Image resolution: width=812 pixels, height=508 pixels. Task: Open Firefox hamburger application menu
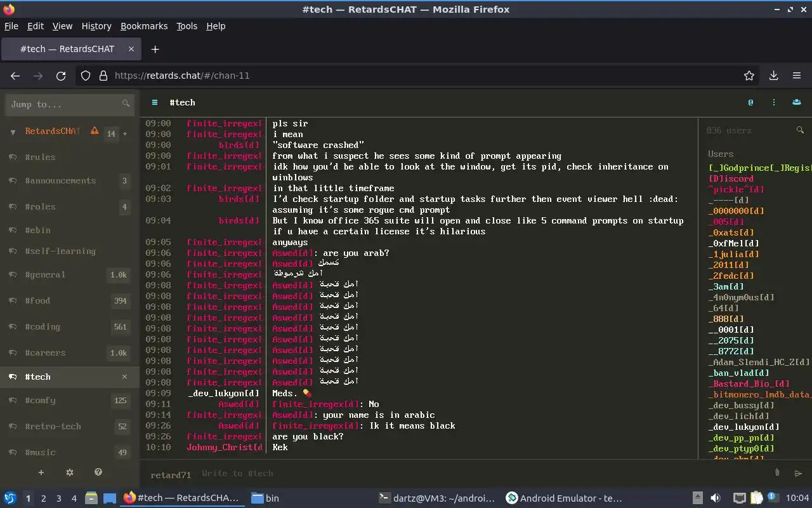click(797, 76)
